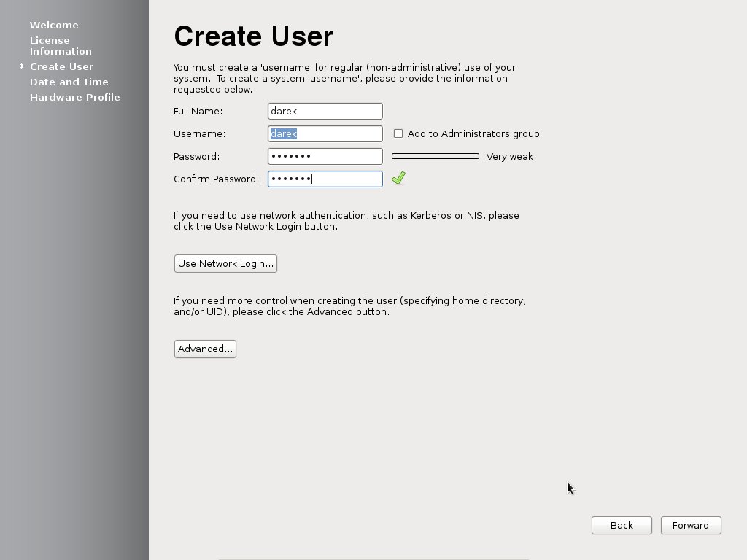Image resolution: width=747 pixels, height=560 pixels.
Task: Proceed with the Forward button
Action: pyautogui.click(x=691, y=525)
